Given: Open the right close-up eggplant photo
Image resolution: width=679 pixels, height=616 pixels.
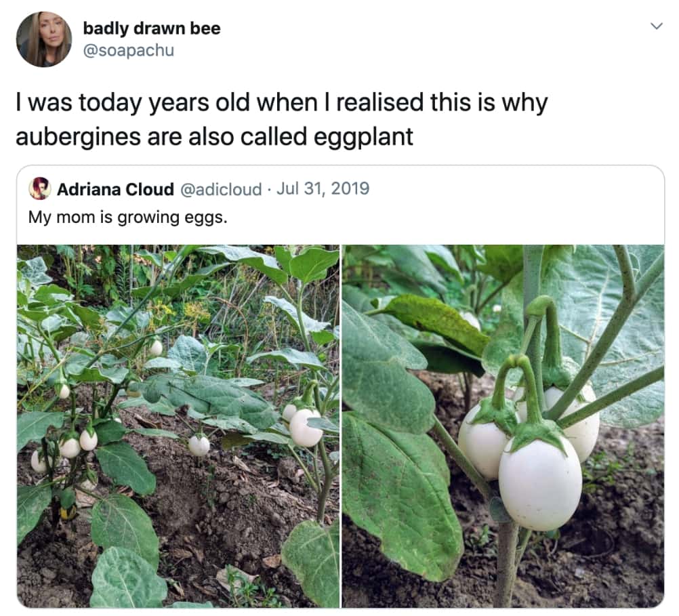Looking at the screenshot, I should [503, 426].
